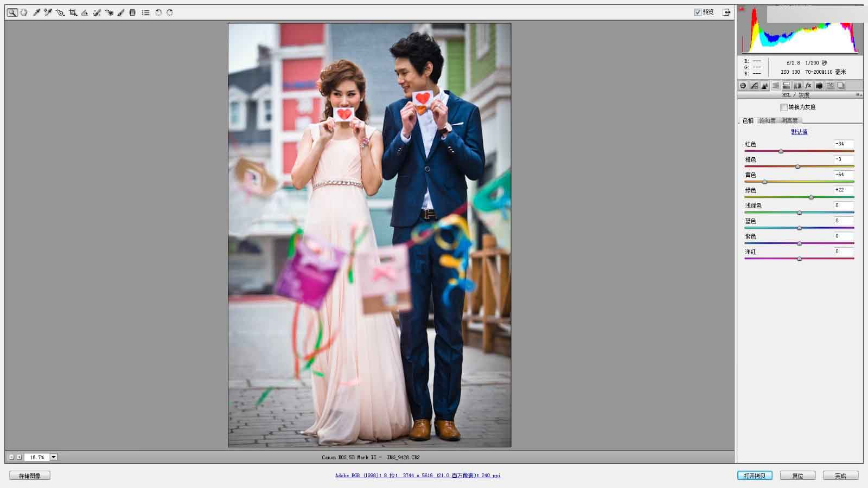Open the HSL / Grayscale panel icon

tap(776, 86)
